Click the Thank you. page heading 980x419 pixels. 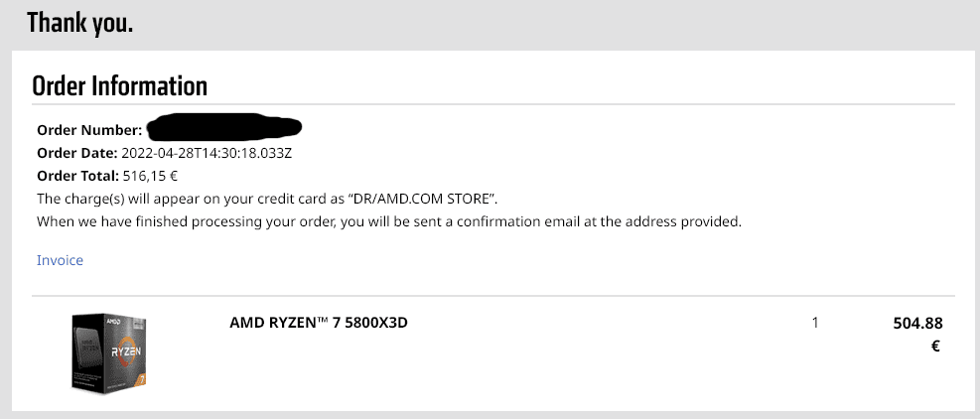tap(80, 23)
